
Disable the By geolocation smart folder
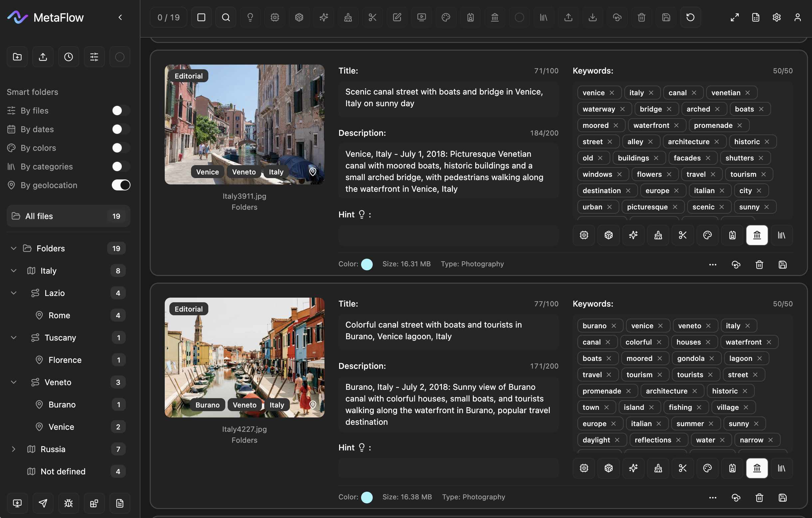pos(121,185)
